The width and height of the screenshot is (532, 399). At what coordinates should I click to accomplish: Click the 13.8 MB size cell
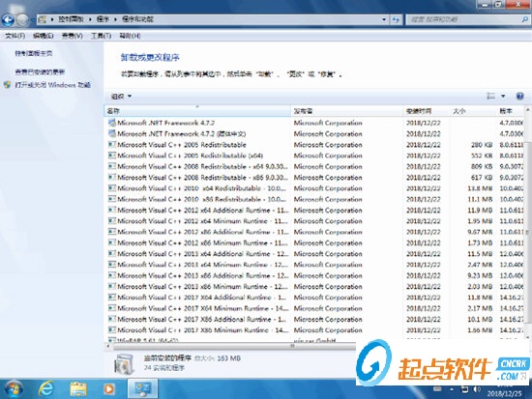pos(480,188)
